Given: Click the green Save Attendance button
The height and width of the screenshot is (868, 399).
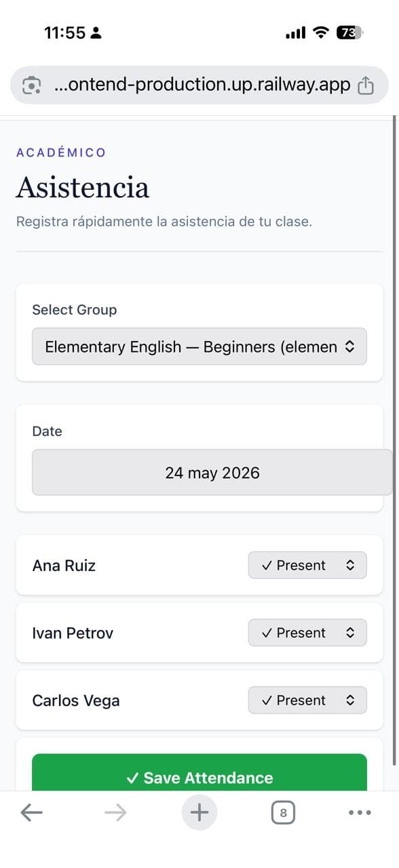Looking at the screenshot, I should pyautogui.click(x=199, y=773).
